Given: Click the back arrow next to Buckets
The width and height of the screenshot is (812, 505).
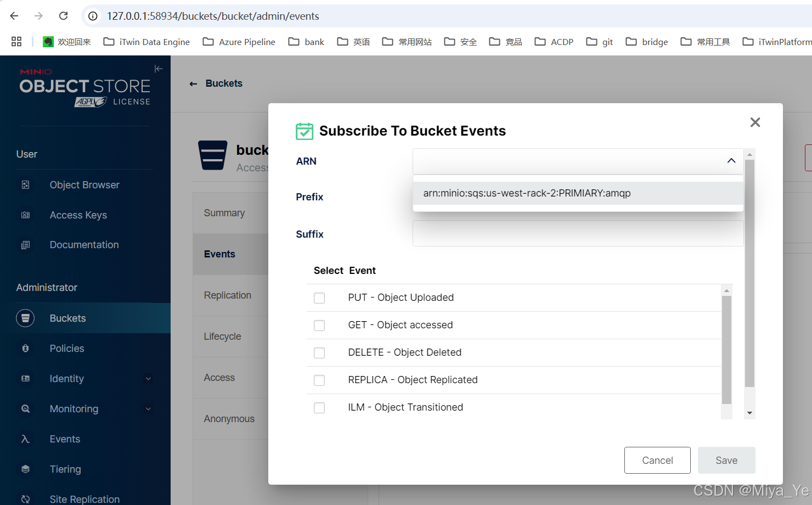Looking at the screenshot, I should click(193, 84).
